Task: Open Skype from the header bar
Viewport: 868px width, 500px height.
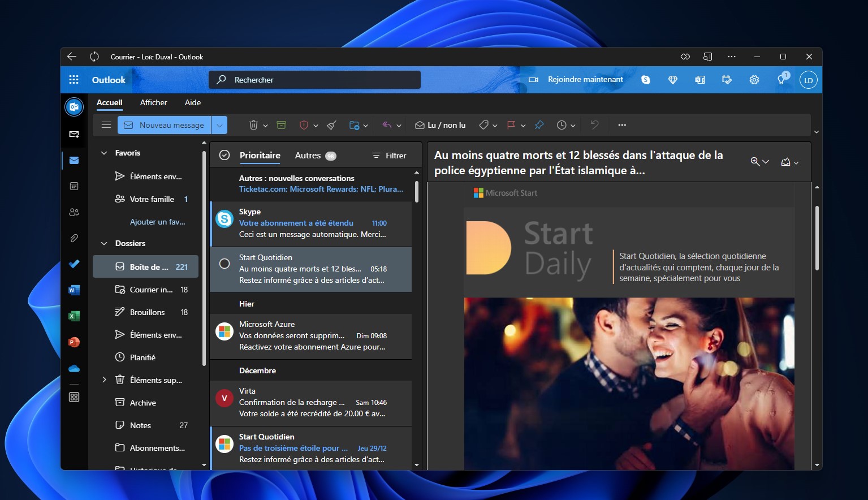Action: click(645, 80)
